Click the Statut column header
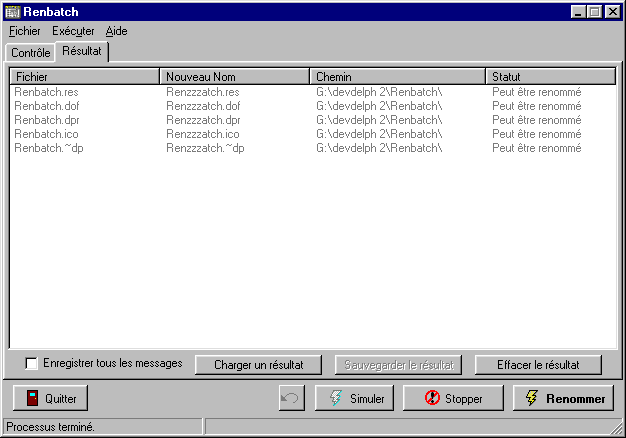Viewport: 626px width, 438px height. [550, 76]
